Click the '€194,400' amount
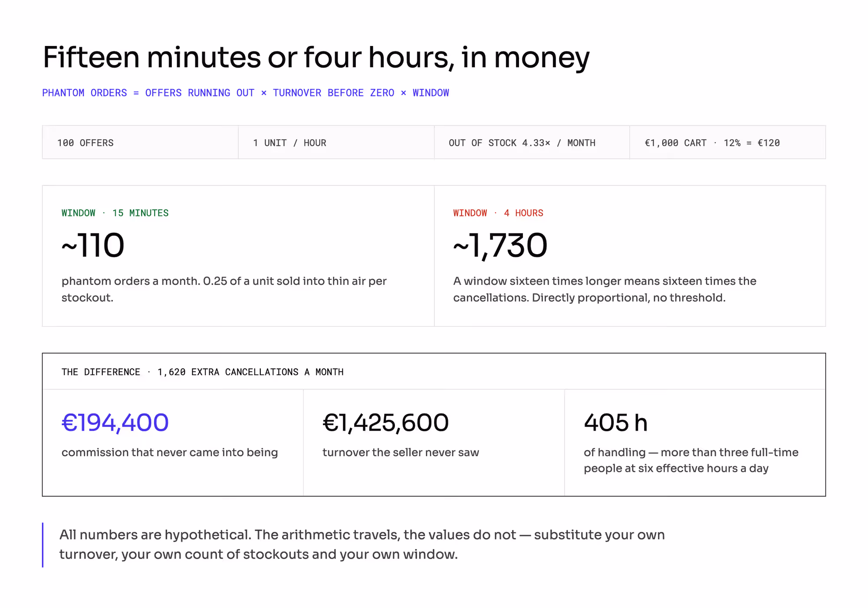This screenshot has width=868, height=608. coord(115,422)
